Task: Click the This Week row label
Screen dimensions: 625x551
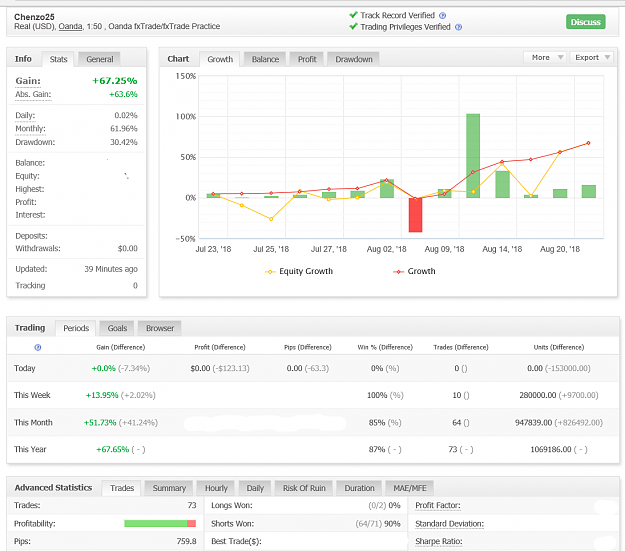Action: tap(32, 395)
